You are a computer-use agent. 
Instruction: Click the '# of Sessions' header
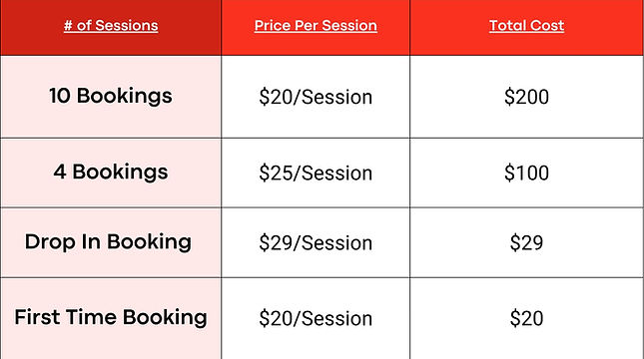pyautogui.click(x=111, y=26)
